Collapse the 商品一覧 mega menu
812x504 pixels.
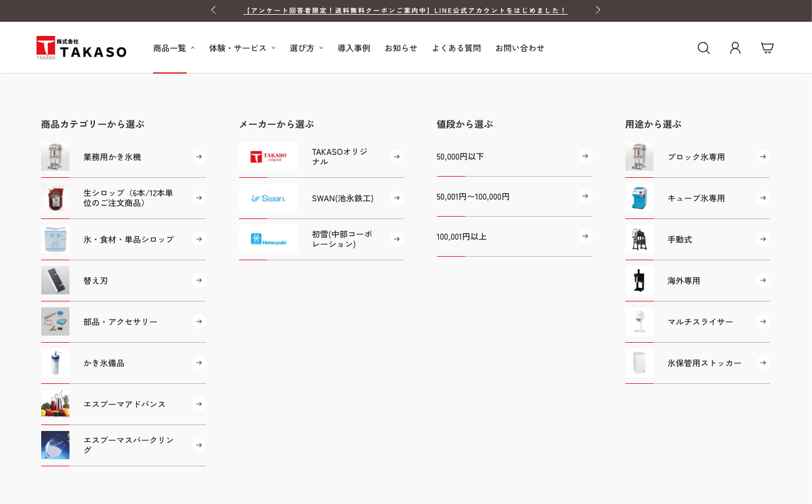point(173,48)
